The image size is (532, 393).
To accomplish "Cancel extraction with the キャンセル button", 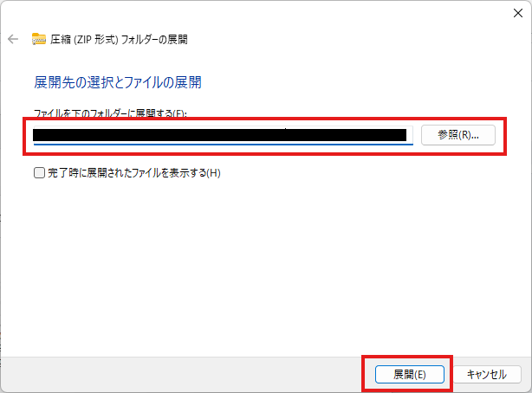I will tap(487, 374).
